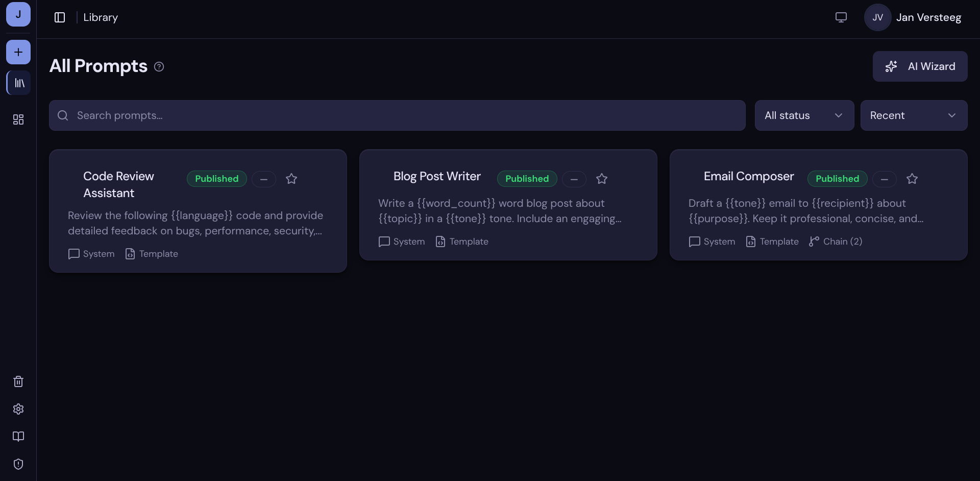The image size is (980, 481).
Task: Switch display theme via monitor icon
Action: (x=841, y=17)
